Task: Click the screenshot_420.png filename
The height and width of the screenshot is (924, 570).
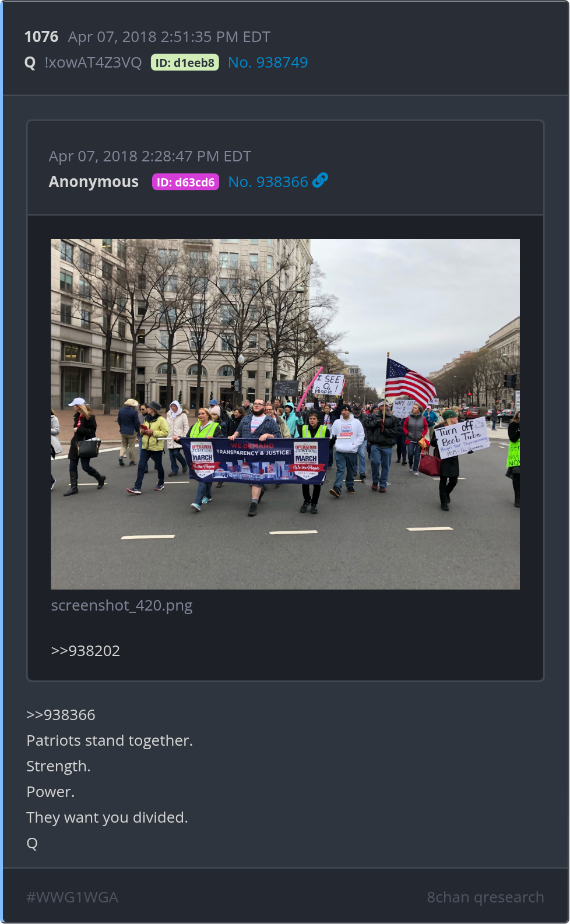Action: pos(122,605)
